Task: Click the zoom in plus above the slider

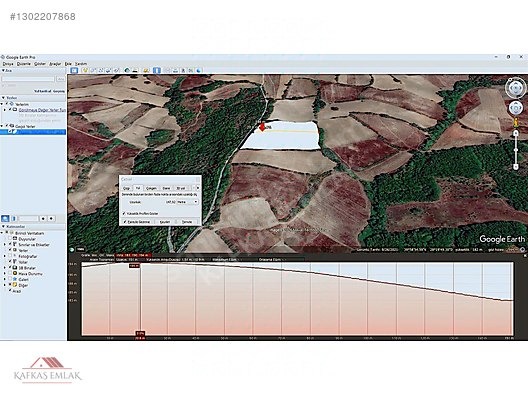Action: (x=516, y=134)
